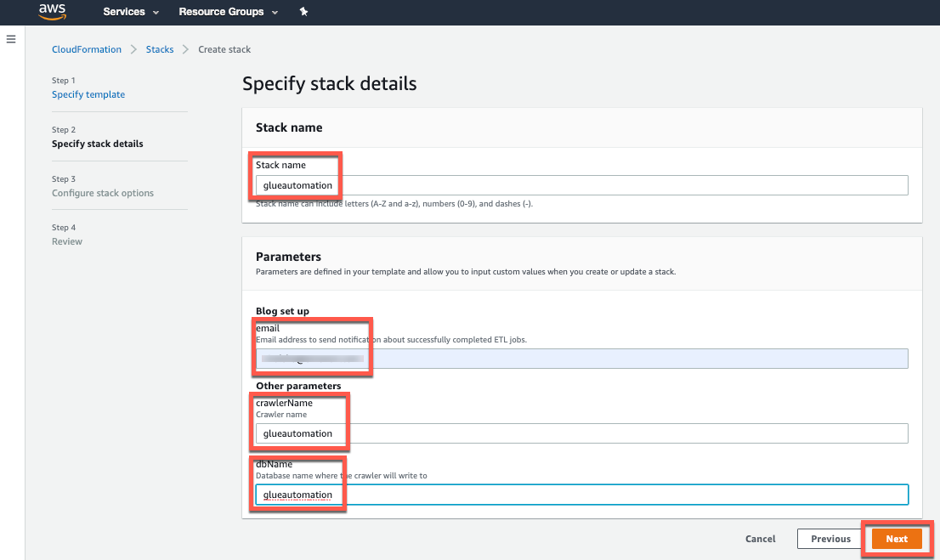Go to CloudFormation breadcrumb link
This screenshot has width=940, height=560.
coord(87,49)
